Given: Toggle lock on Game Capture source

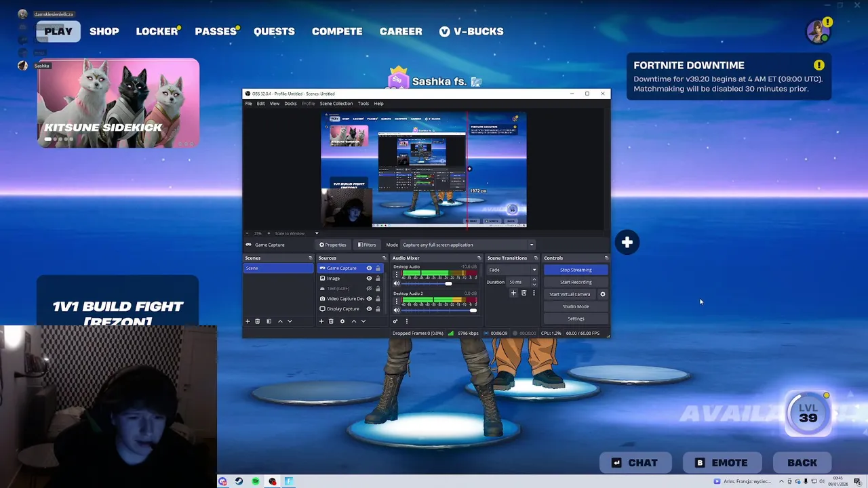Looking at the screenshot, I should tap(378, 268).
